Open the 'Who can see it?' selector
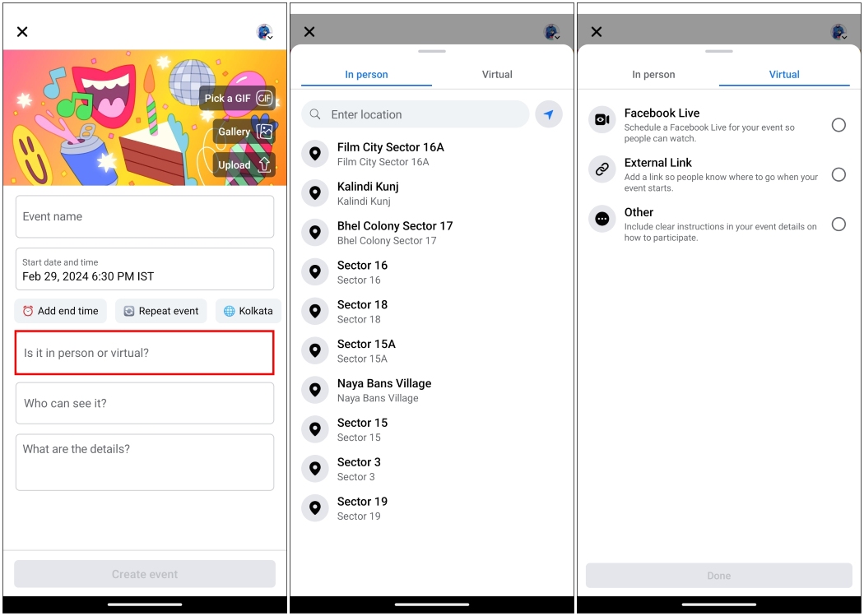 point(145,403)
